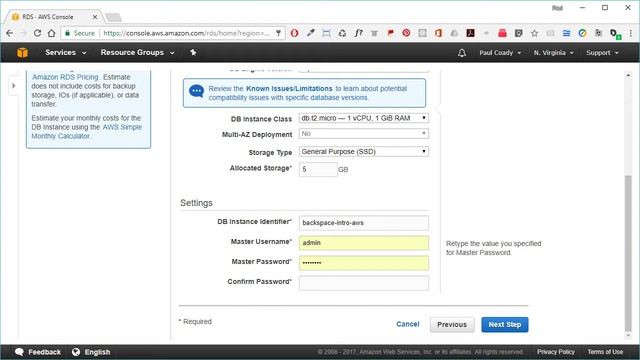The image size is (640, 360).
Task: Click the Allocated Storage field
Action: (318, 169)
